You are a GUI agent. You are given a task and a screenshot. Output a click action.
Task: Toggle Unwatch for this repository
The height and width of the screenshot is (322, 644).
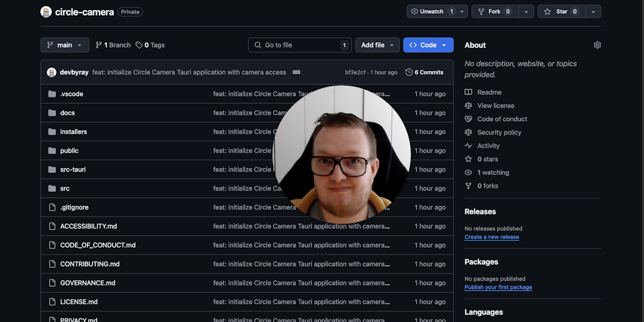click(431, 11)
